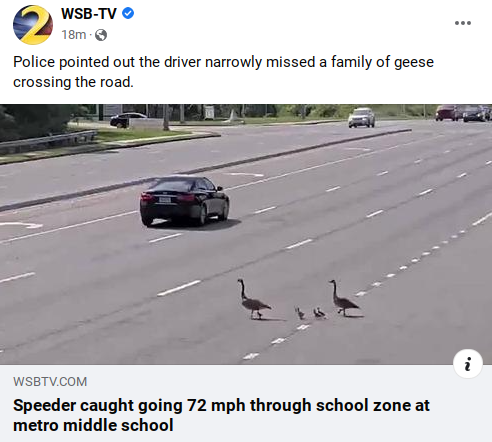Click the link info 'i' icon
The height and width of the screenshot is (442, 492).
coord(468,364)
